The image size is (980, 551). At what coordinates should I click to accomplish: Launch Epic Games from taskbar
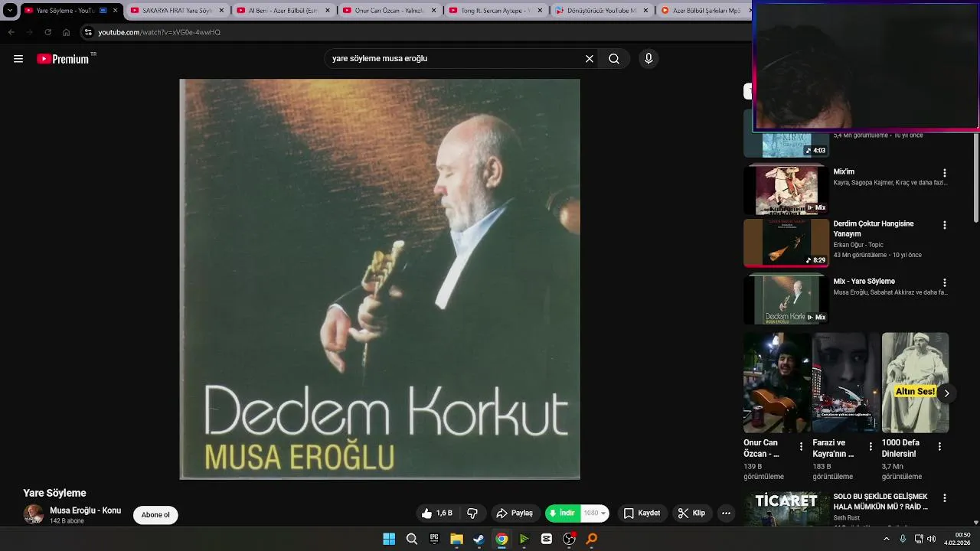coord(434,539)
